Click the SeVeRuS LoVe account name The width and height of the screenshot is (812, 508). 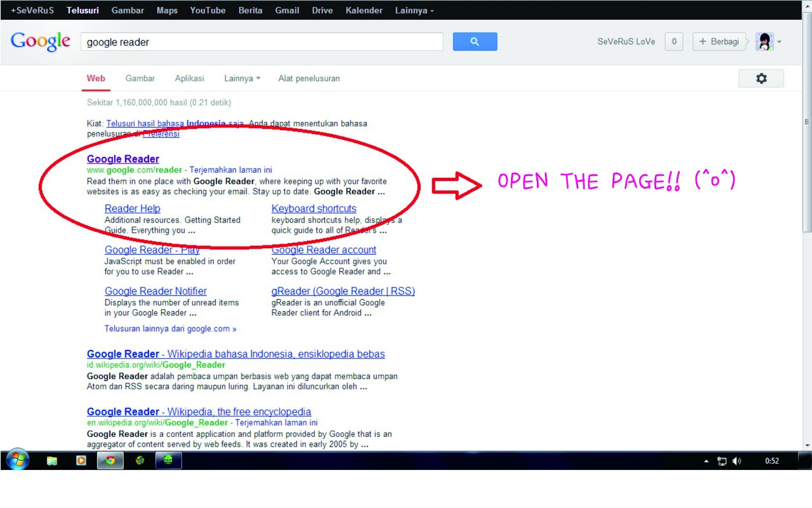click(626, 42)
